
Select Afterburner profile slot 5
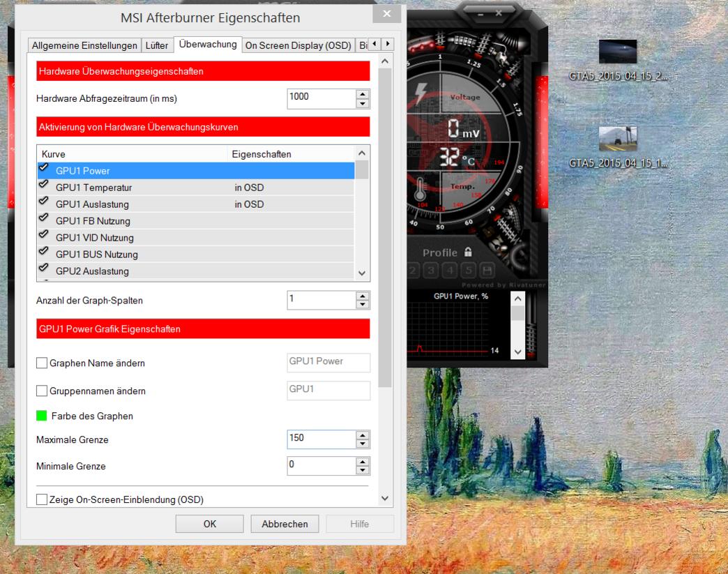(x=469, y=271)
